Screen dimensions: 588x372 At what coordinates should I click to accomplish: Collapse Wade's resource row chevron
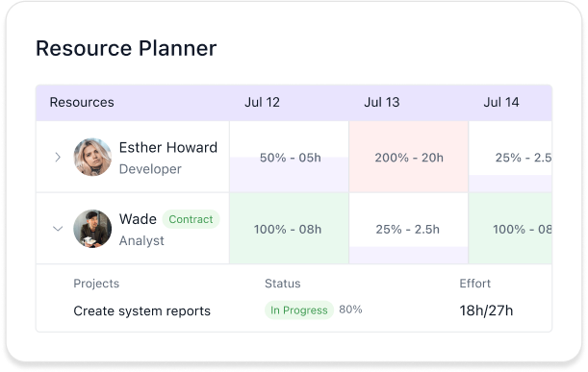(58, 229)
